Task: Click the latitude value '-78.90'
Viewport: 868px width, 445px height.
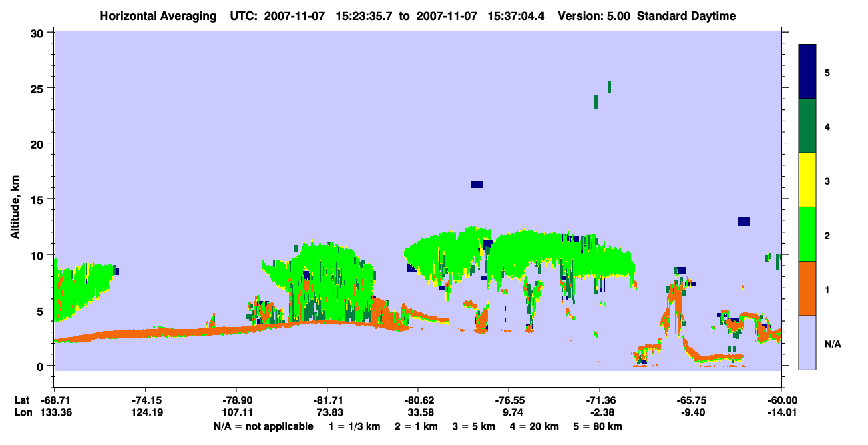Action: (x=236, y=400)
